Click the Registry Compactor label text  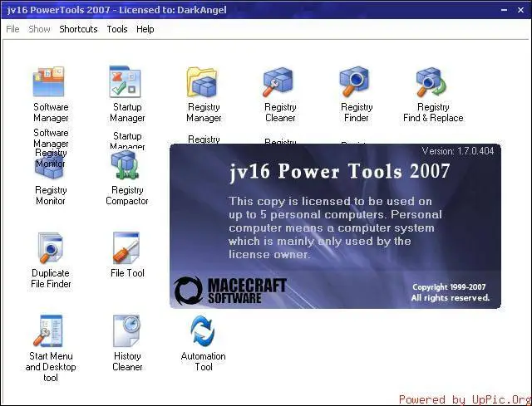coord(127,196)
